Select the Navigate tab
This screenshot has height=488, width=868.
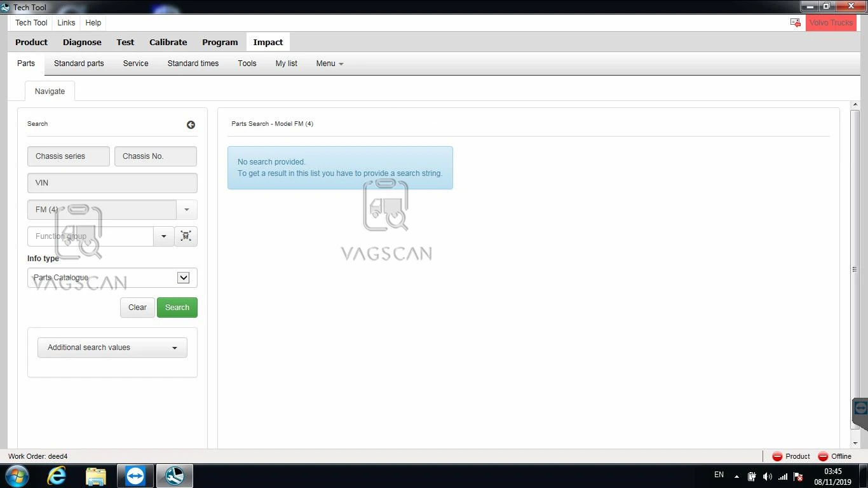pyautogui.click(x=50, y=91)
